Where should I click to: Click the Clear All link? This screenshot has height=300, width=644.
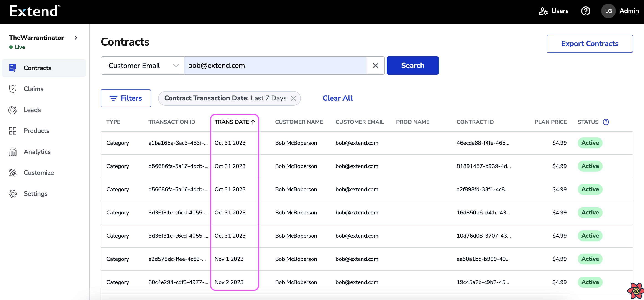click(337, 98)
